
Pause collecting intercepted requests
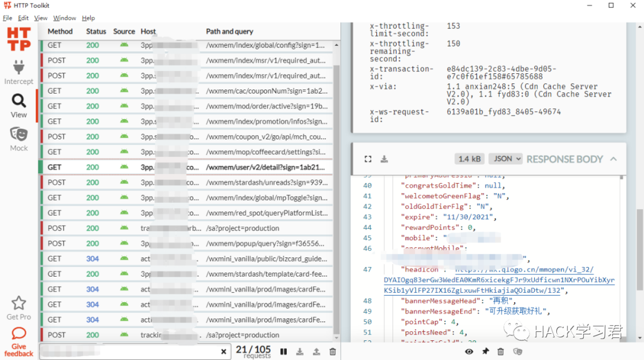coord(284,352)
